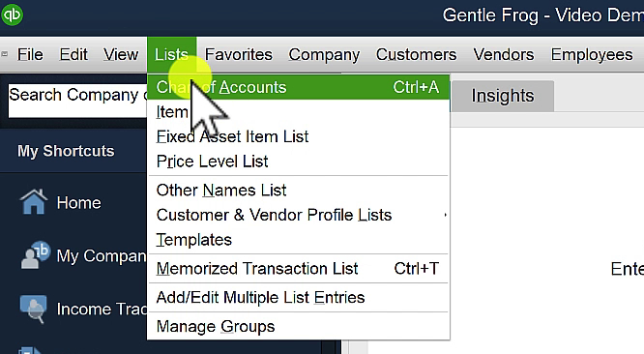Viewport: 644px width, 354px height.
Task: Click the QuickBooks logo icon
Action: [12, 15]
